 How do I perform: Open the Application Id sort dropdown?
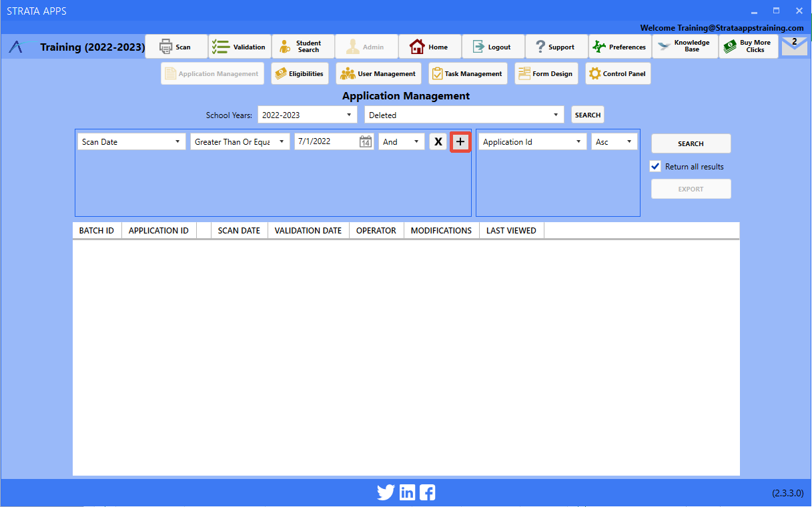[532, 141]
